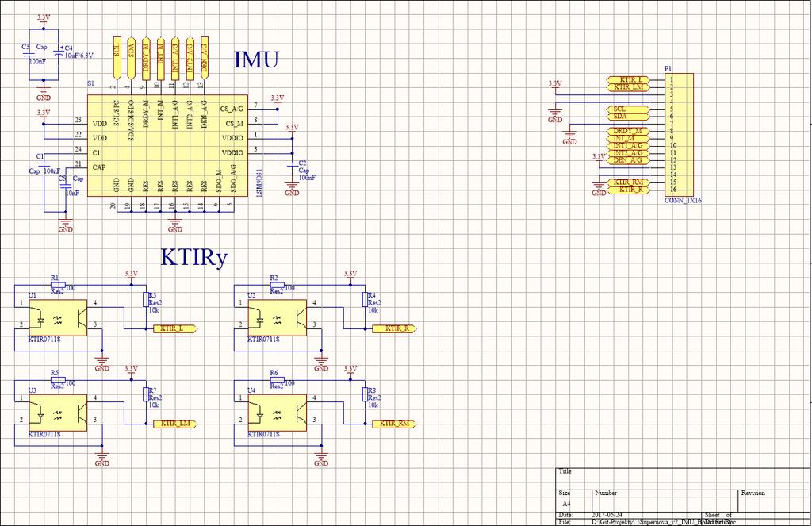Select the KTIRy heading text
Image resolution: width=812 pixels, height=526 pixels.
tap(194, 257)
